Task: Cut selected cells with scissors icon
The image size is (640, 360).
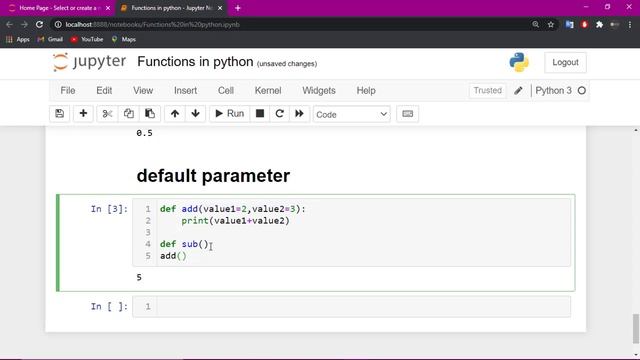Action: click(x=107, y=113)
